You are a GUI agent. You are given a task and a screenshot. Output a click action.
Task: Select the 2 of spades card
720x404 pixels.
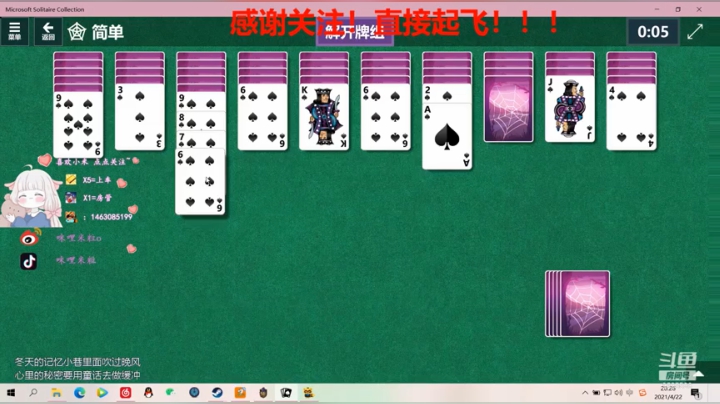tap(447, 93)
